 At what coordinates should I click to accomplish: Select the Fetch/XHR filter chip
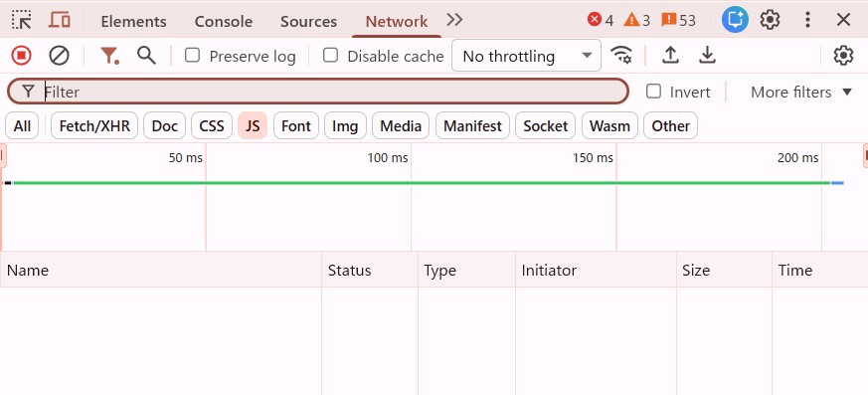click(x=94, y=126)
